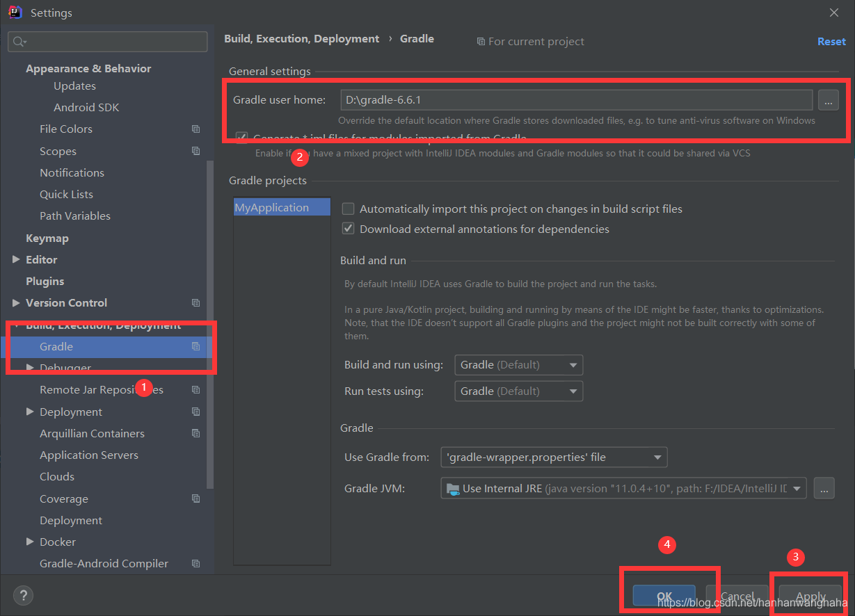
Task: Open Help via the question mark icon
Action: point(23,595)
